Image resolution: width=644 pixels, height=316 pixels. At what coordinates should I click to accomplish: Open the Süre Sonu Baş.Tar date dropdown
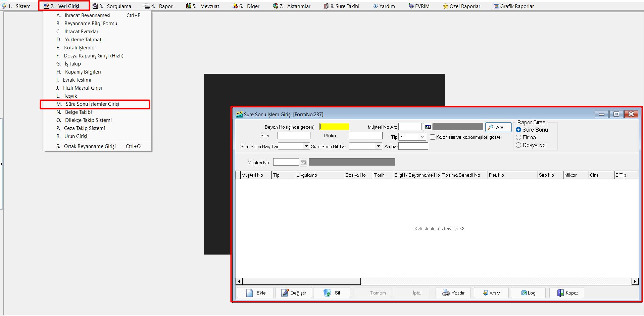pyautogui.click(x=306, y=146)
